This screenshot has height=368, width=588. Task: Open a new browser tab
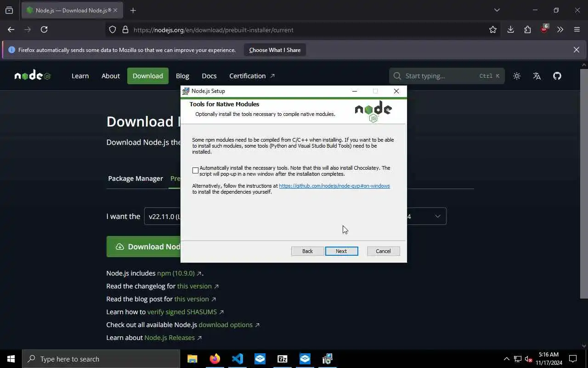[133, 10]
